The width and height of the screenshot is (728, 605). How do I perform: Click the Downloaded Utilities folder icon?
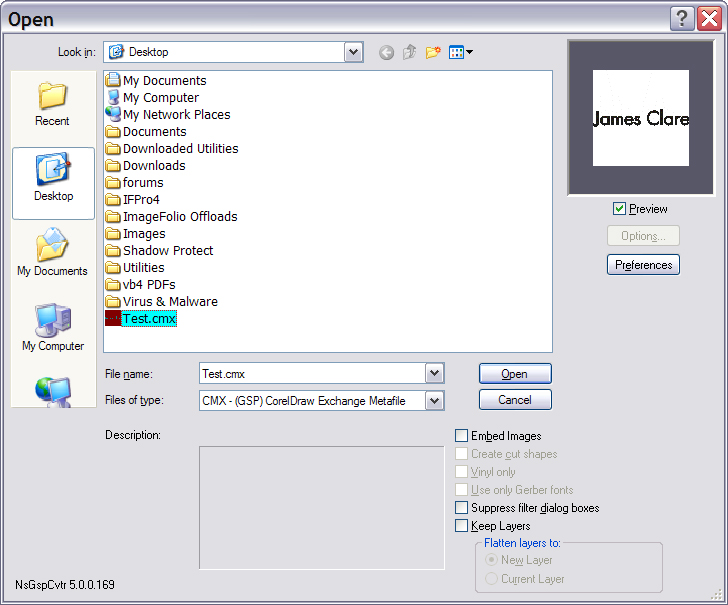tap(113, 149)
